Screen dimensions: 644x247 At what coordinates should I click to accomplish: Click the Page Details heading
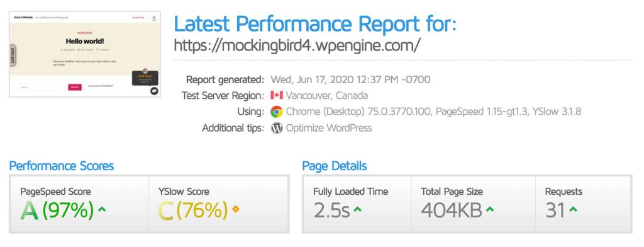[335, 166]
